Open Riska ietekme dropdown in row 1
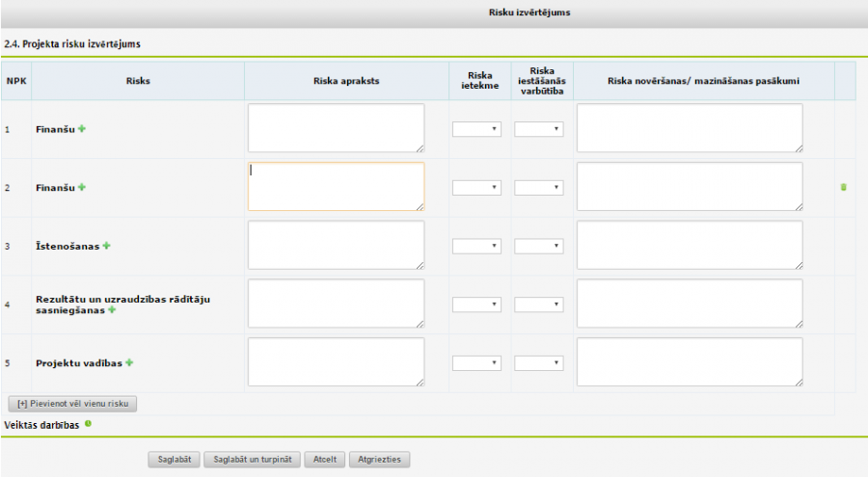The width and height of the screenshot is (868, 477). point(477,129)
